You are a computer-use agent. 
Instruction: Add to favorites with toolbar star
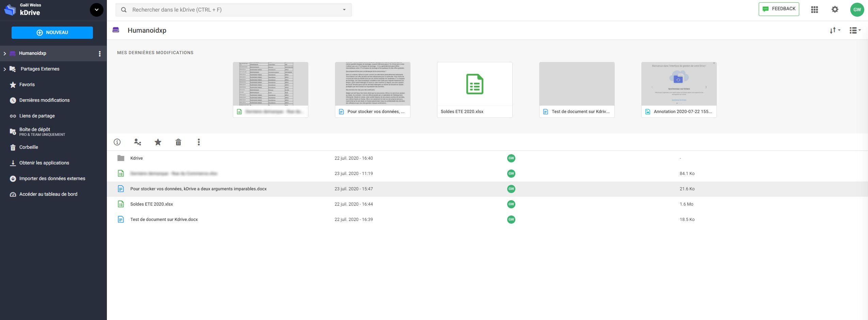(158, 142)
